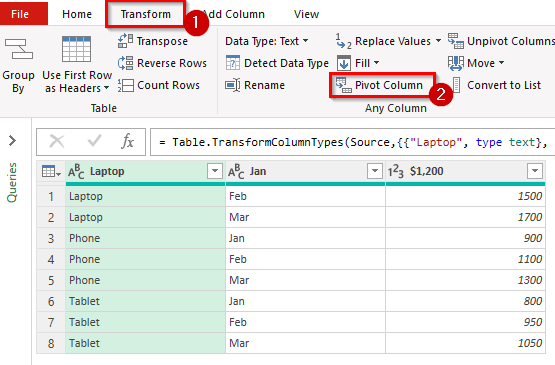Click inside the formula bar text
555x365 pixels.
point(353,142)
